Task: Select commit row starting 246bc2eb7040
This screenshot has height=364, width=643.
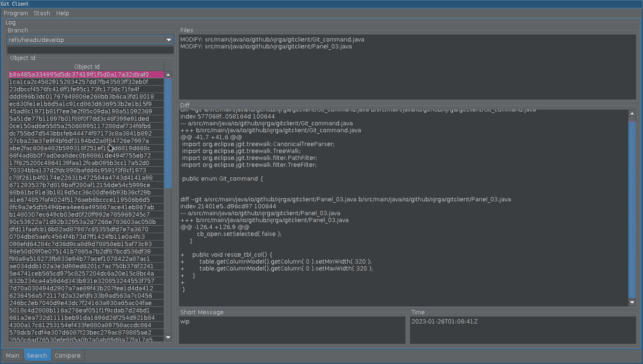Action: (x=86, y=303)
